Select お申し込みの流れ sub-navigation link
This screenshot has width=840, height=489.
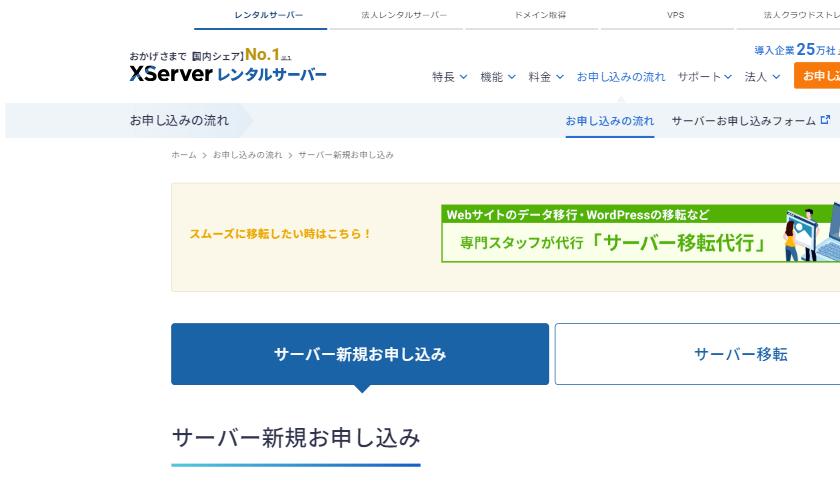(610, 121)
